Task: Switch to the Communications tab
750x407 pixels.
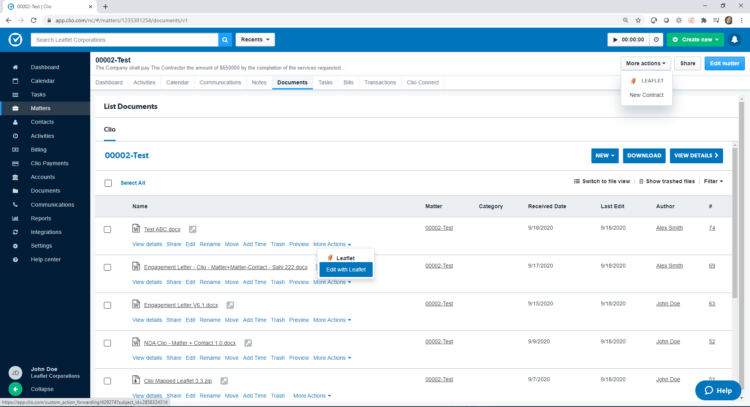Action: (220, 82)
